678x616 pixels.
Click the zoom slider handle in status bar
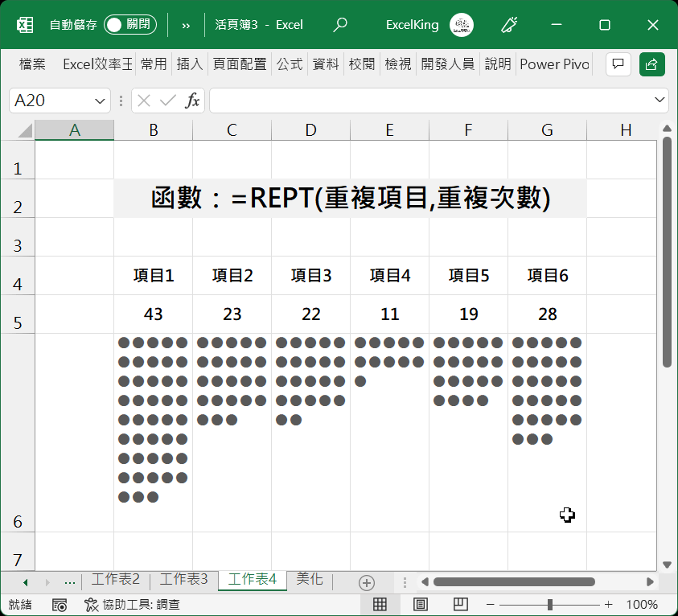(x=549, y=605)
